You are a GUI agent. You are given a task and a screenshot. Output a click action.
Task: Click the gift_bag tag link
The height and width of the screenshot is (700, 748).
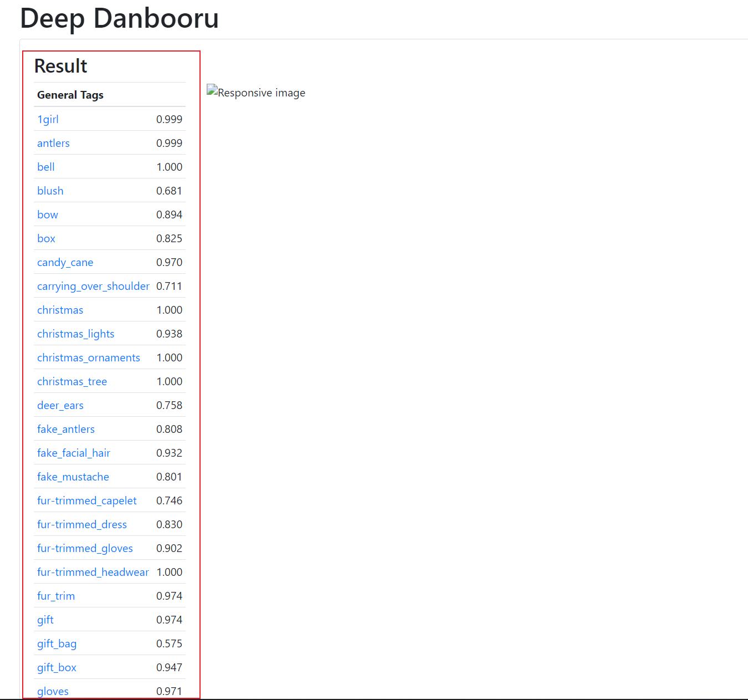(57, 643)
